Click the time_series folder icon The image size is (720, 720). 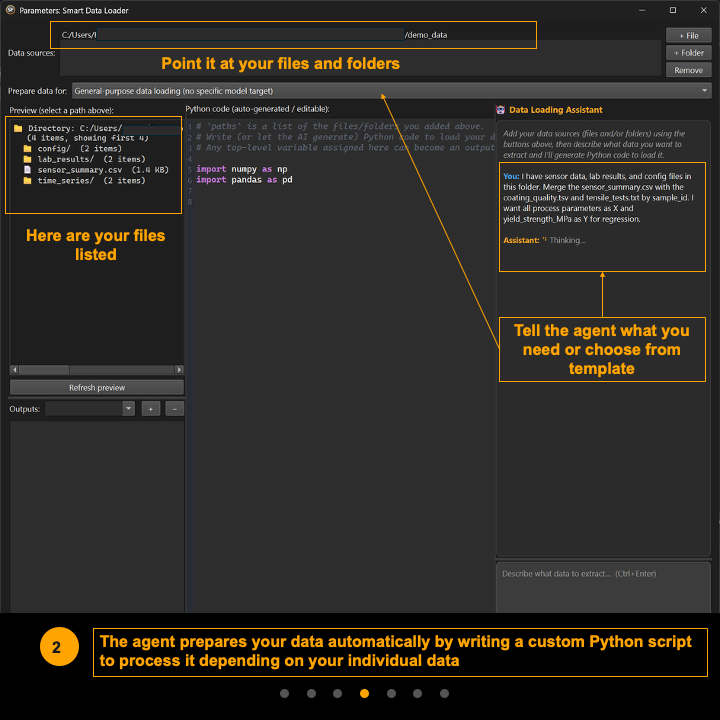pyautogui.click(x=28, y=180)
